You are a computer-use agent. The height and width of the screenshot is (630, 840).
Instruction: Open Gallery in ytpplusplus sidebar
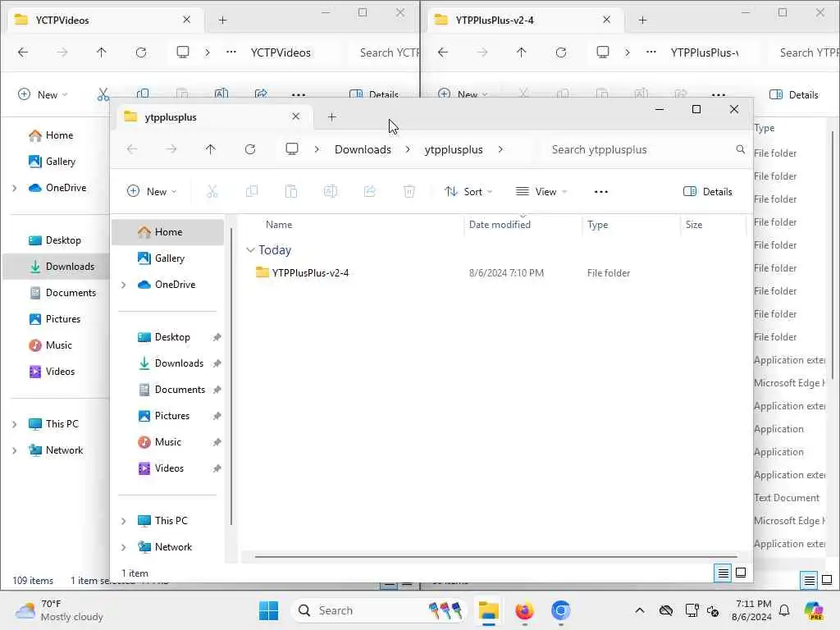click(169, 258)
